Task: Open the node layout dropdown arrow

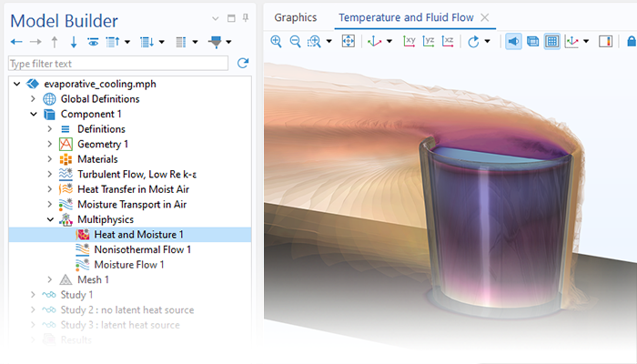Action: 195,42
